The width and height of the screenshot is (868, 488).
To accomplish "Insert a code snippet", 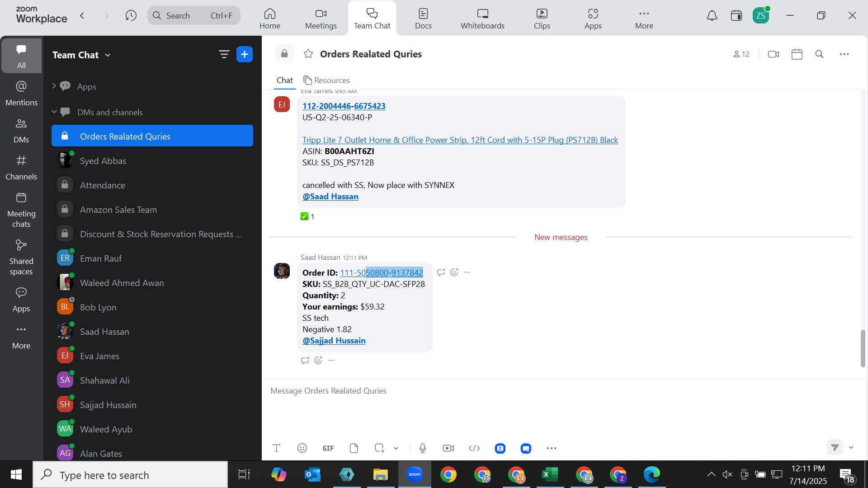I will point(474,448).
